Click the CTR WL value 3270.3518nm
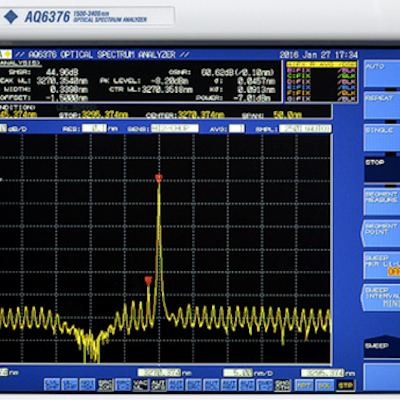 point(167,89)
